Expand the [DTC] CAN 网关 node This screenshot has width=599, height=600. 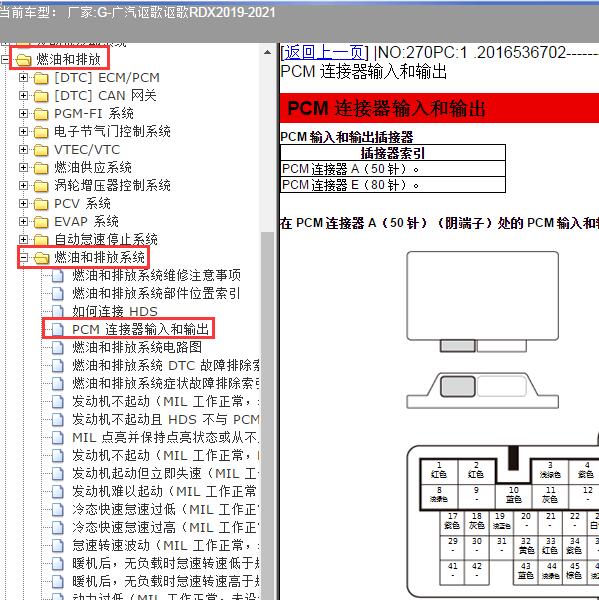[x=23, y=95]
